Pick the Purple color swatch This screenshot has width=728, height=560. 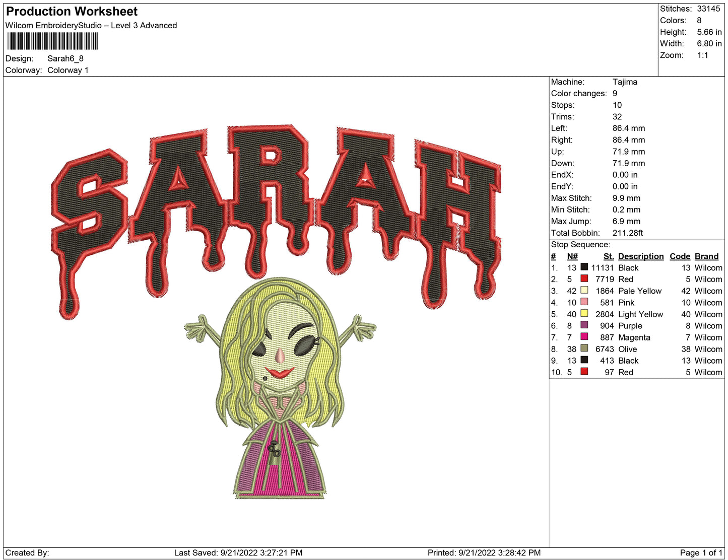click(x=584, y=325)
